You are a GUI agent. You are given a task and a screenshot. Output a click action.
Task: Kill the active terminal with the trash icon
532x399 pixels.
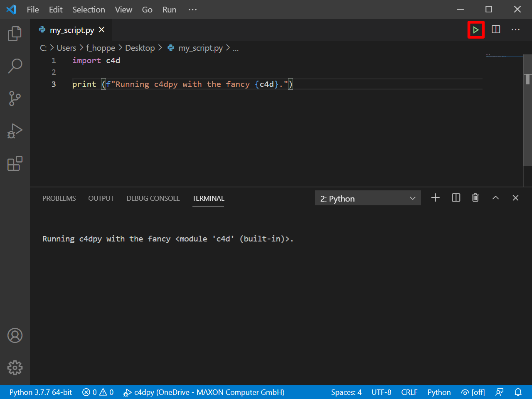475,198
